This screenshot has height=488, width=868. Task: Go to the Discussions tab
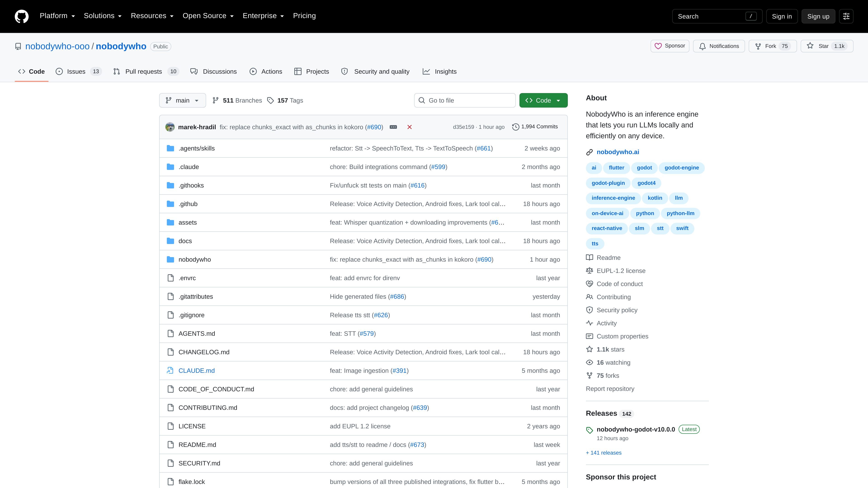[x=214, y=71]
